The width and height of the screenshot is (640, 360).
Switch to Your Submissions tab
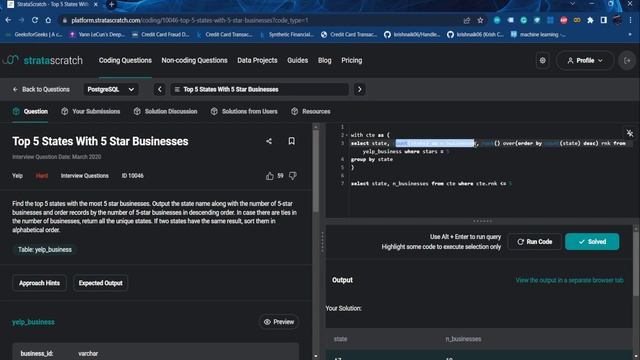click(91, 111)
